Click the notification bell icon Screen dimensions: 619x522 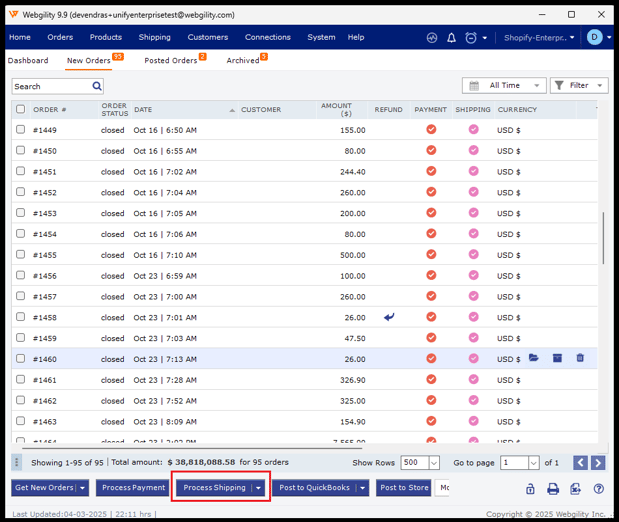451,38
